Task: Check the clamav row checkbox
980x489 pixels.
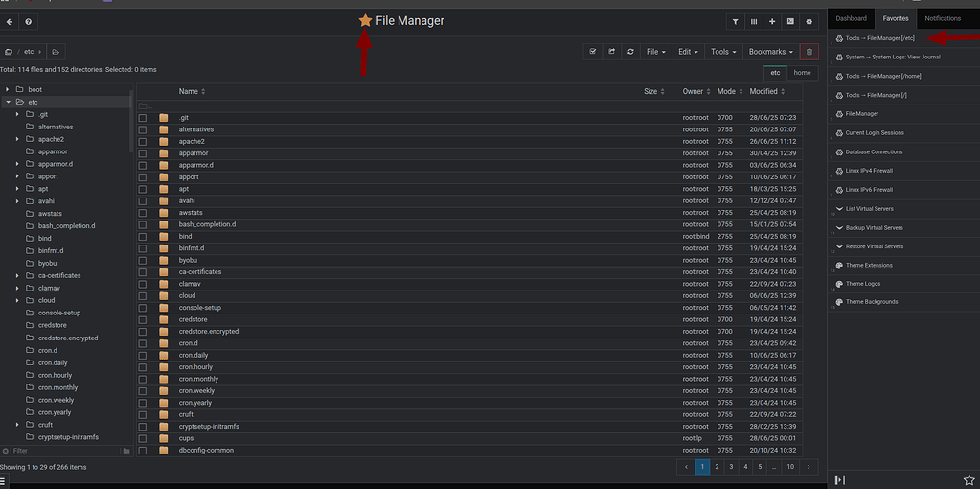Action: point(143,284)
